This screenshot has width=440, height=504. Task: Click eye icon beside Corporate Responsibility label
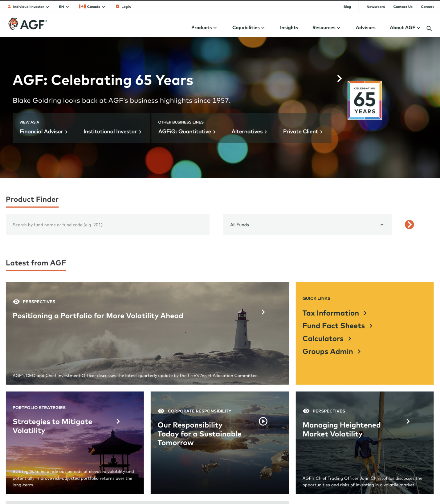click(161, 411)
